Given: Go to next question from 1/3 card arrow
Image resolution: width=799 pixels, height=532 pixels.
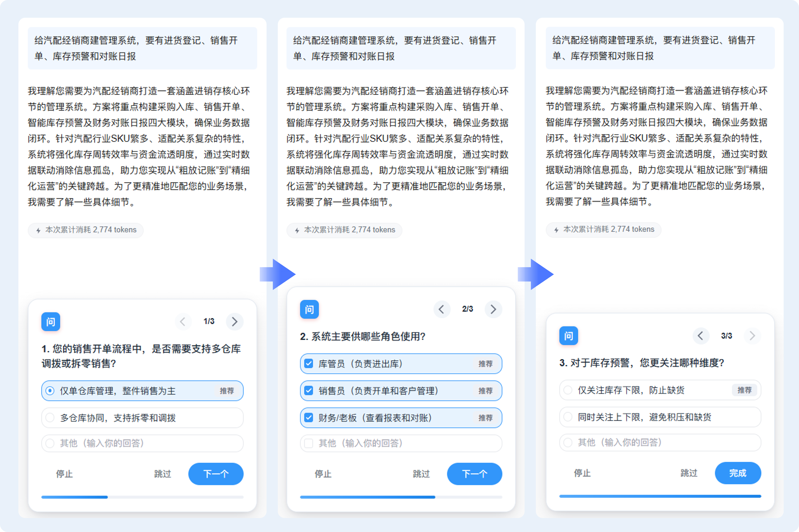Looking at the screenshot, I should coord(235,321).
